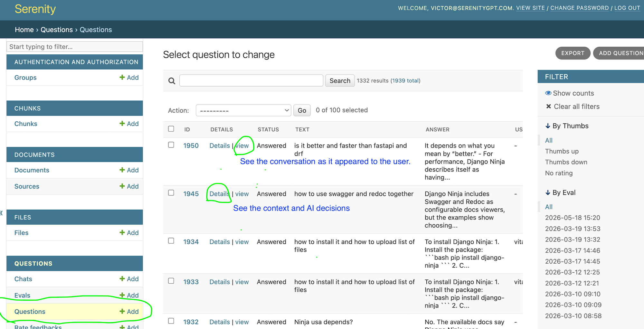The width and height of the screenshot is (644, 329).
Task: Open the Chunks sidebar link
Action: [26, 124]
